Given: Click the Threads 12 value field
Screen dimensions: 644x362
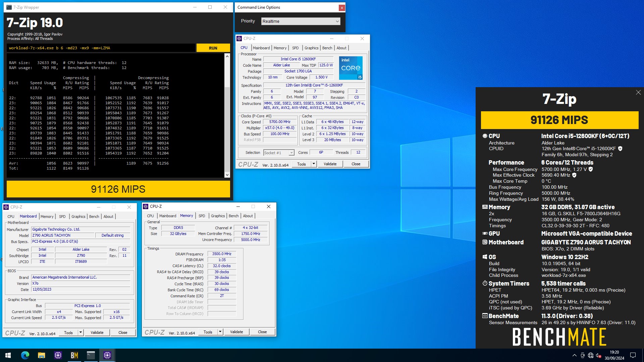Looking at the screenshot, I should pos(358,152).
